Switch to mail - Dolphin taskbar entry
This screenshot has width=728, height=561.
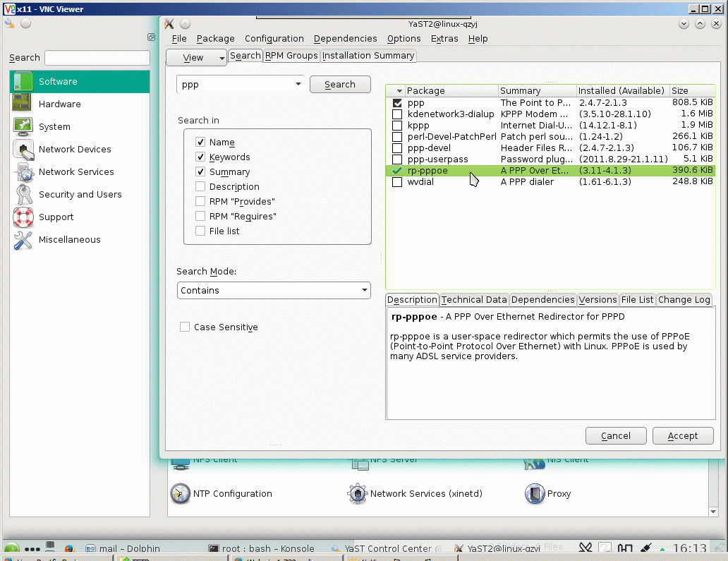(123, 548)
